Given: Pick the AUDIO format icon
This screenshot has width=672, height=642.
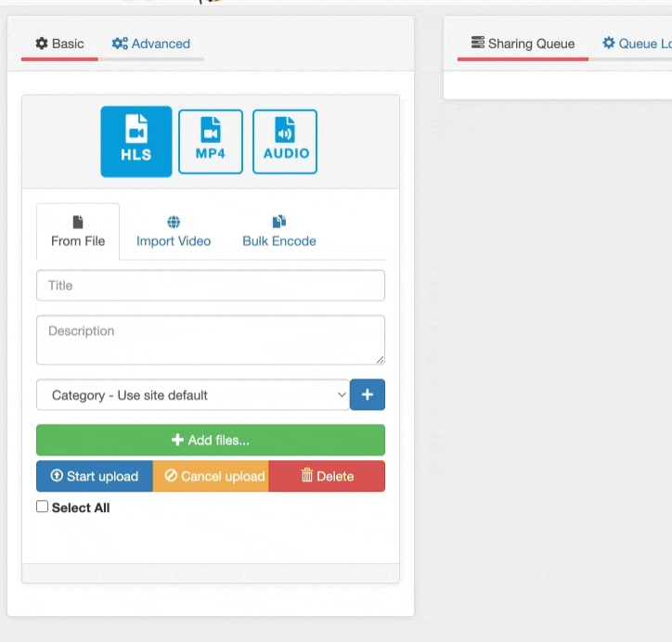Looking at the screenshot, I should 285,141.
